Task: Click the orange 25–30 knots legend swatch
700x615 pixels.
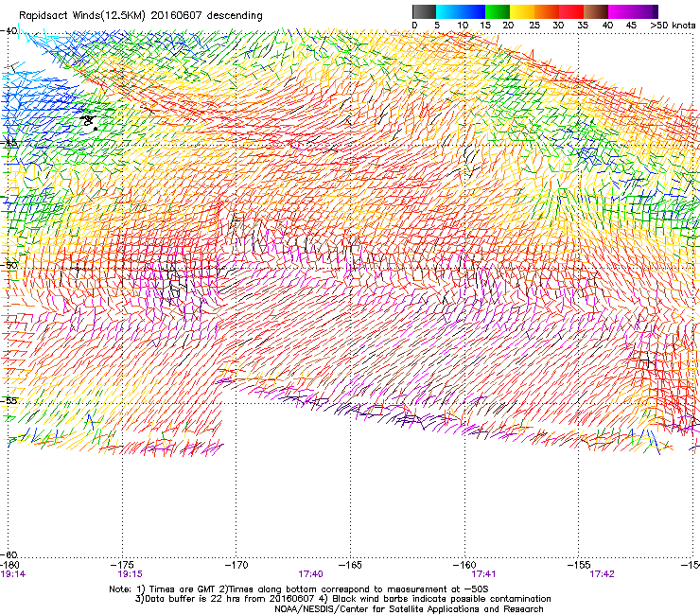Action: (547, 11)
